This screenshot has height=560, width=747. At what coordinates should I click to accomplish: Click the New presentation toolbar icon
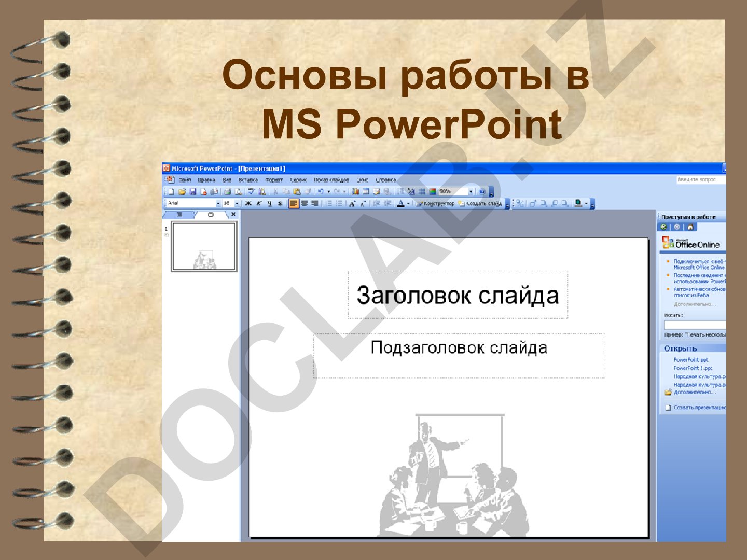point(171,191)
